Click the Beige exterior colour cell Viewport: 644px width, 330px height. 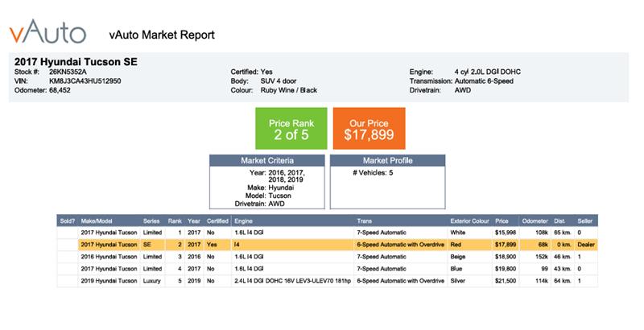coord(458,257)
